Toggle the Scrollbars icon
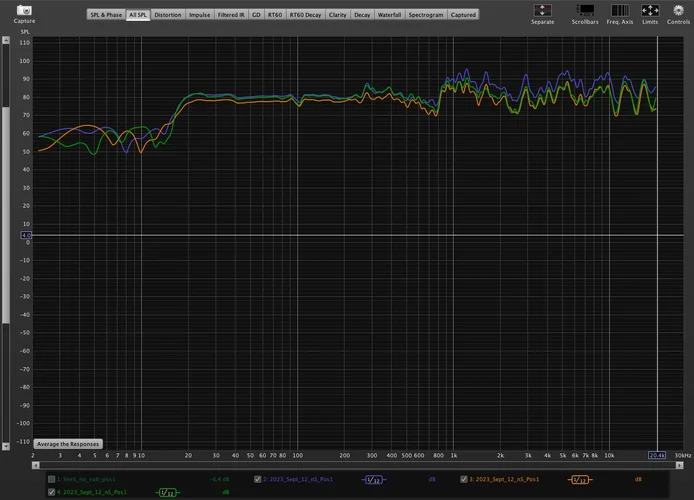The height and width of the screenshot is (500, 694). tap(585, 10)
